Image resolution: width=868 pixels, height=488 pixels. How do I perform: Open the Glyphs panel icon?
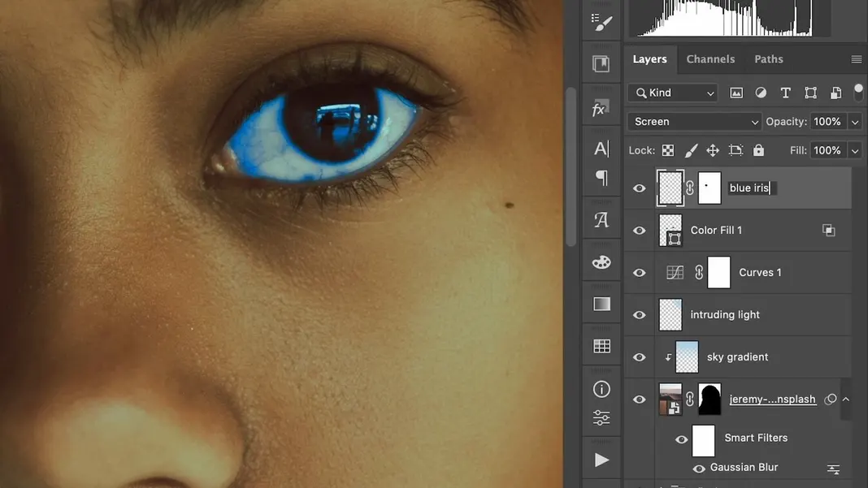601,220
